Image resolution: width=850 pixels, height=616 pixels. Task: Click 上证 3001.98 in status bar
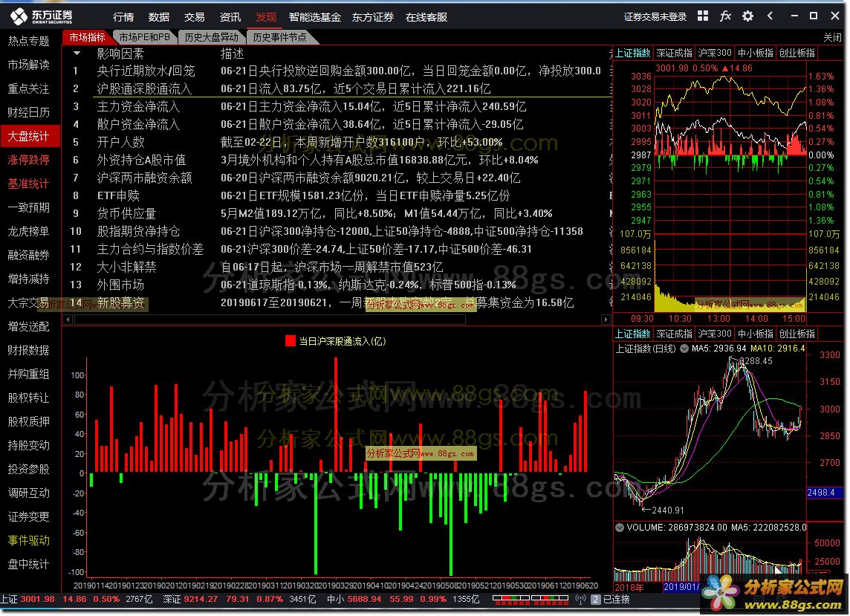pos(27,600)
